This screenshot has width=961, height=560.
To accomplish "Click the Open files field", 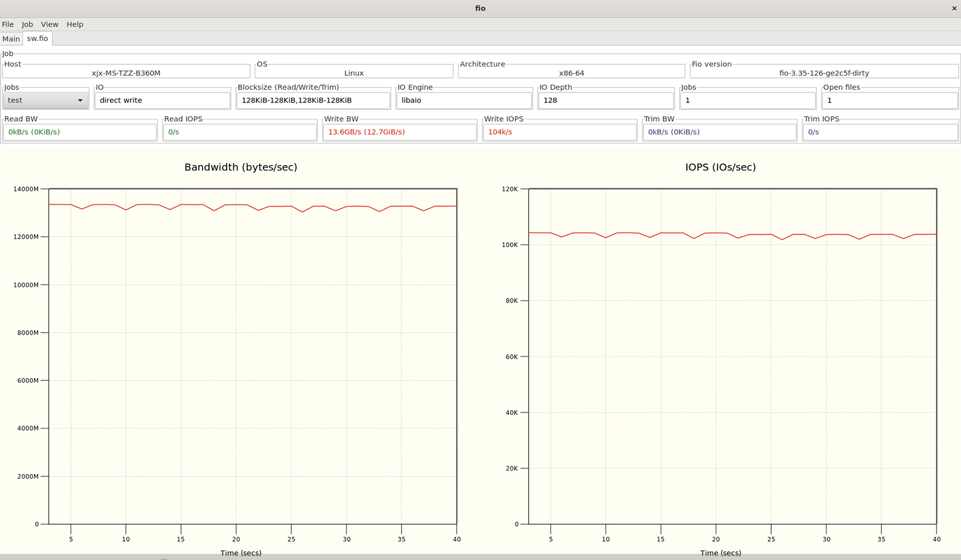I will pyautogui.click(x=889, y=100).
